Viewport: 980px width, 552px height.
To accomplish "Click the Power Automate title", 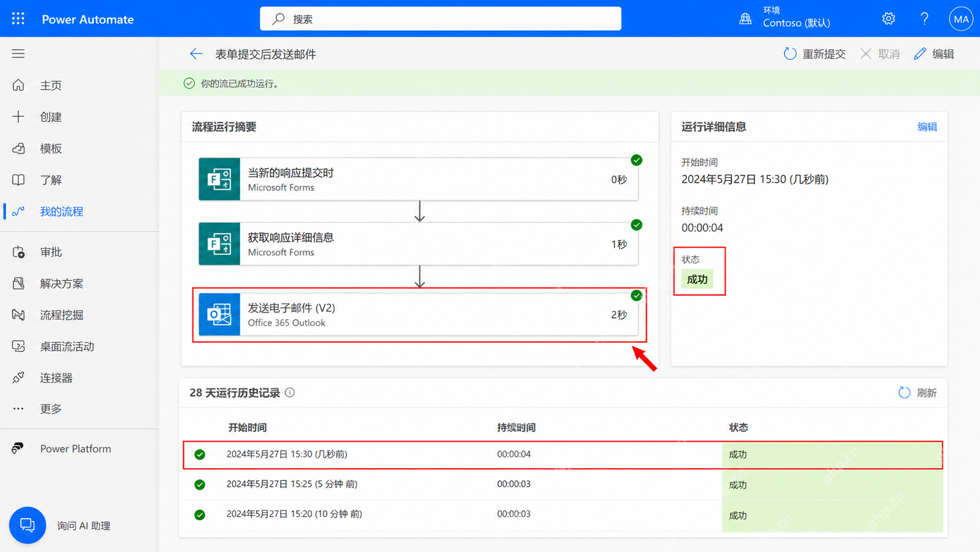I will point(88,19).
